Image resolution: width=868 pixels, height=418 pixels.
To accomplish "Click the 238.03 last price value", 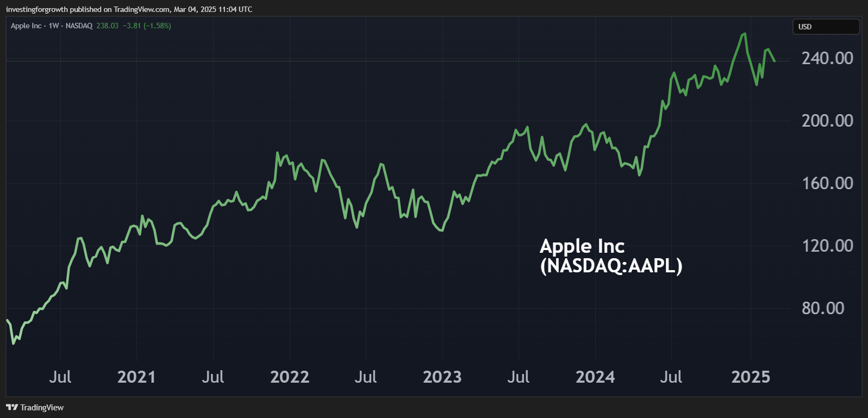I will point(107,26).
